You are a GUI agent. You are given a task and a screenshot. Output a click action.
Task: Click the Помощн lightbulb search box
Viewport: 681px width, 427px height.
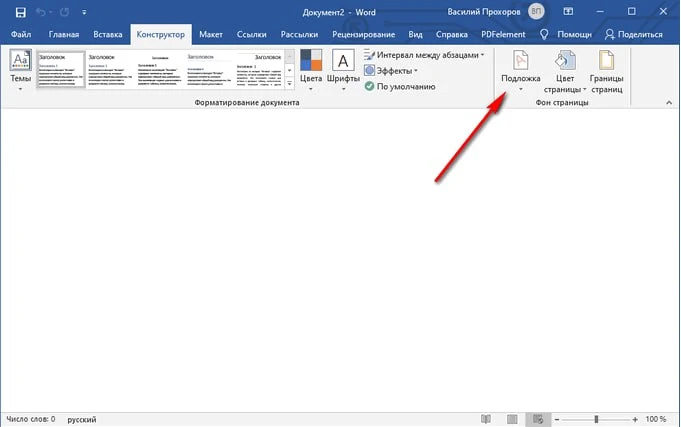pos(565,34)
